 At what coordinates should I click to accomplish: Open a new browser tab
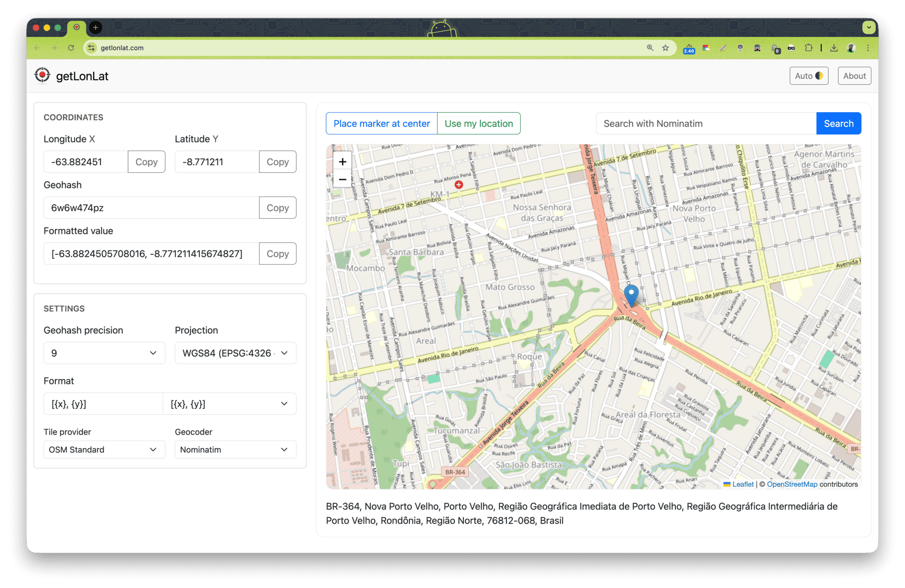tap(96, 27)
